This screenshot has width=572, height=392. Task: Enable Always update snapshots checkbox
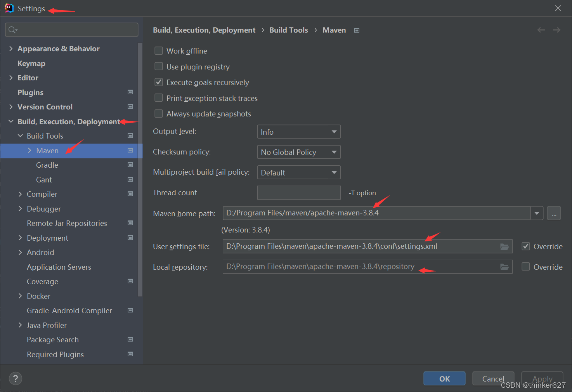[159, 113]
